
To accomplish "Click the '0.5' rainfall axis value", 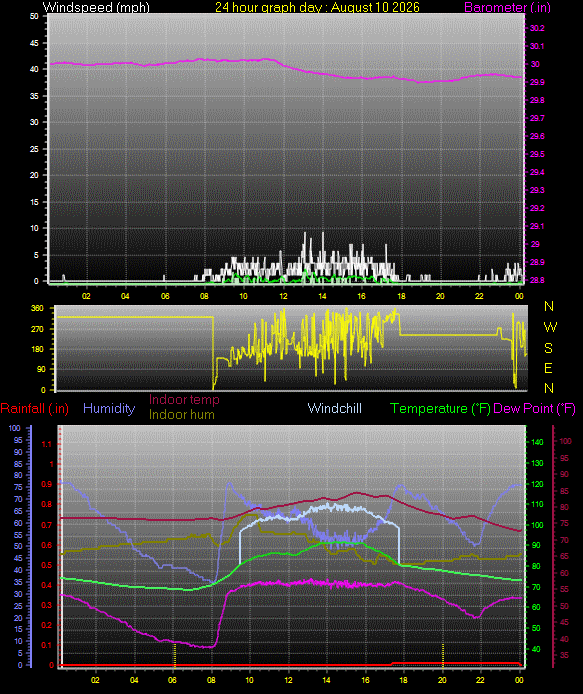I will pyautogui.click(x=46, y=565).
